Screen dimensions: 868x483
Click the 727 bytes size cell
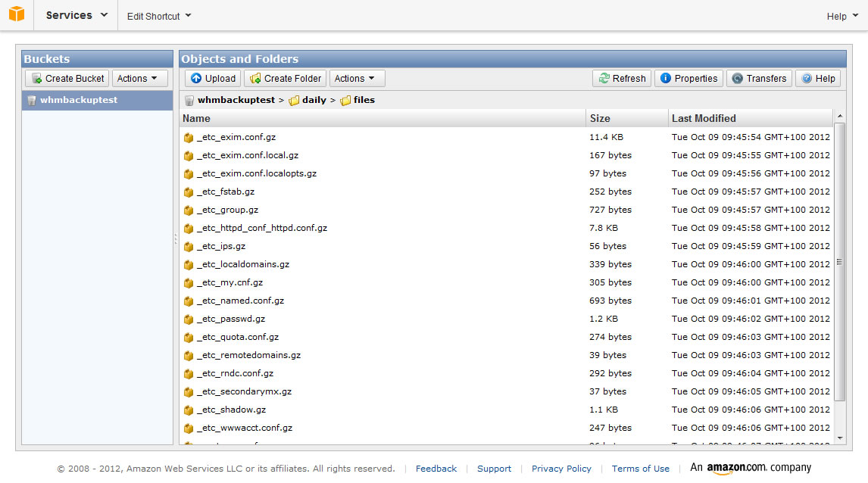pyautogui.click(x=610, y=210)
